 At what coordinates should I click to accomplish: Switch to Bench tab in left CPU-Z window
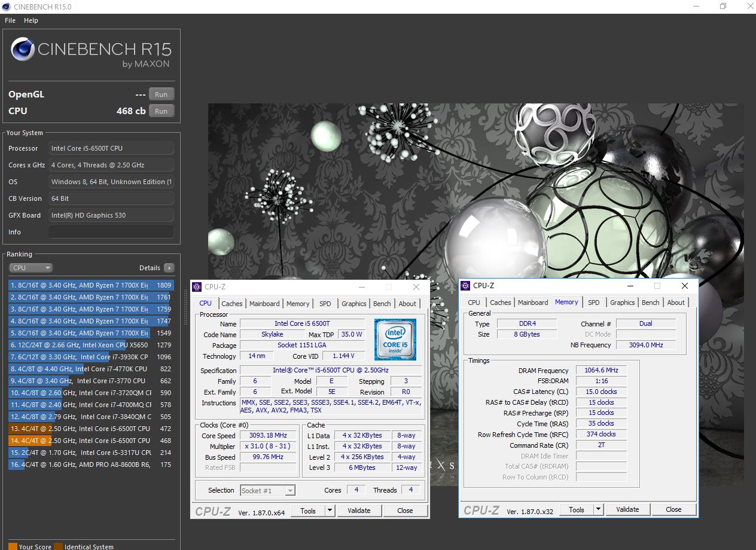pos(382,304)
